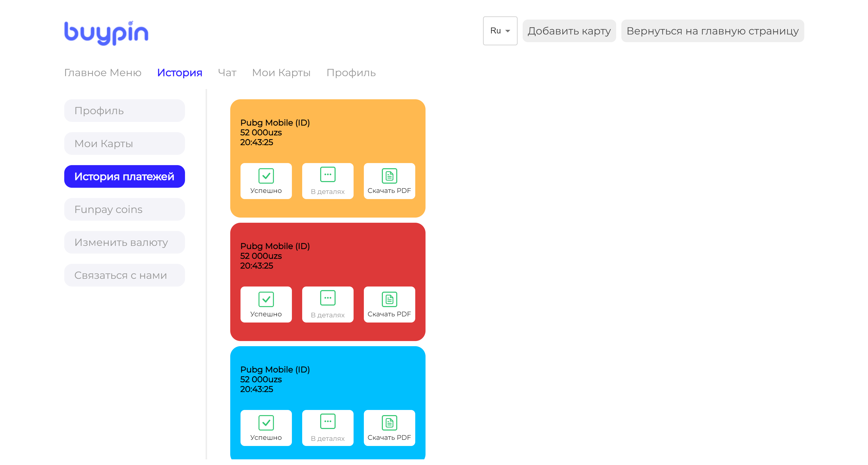Screen dimensions: 868x465
Task: Click Успешно checkmark icon in red card
Action: pos(266,299)
